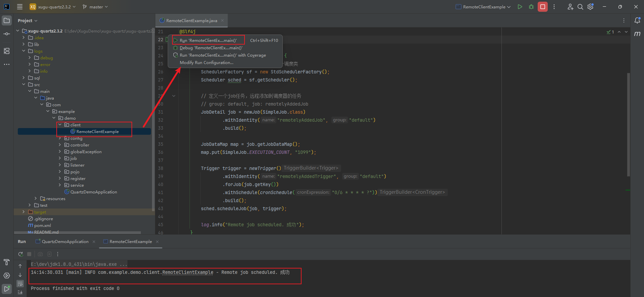Open the Build hammer tool window
The width and height of the screenshot is (644, 297).
tap(7, 262)
